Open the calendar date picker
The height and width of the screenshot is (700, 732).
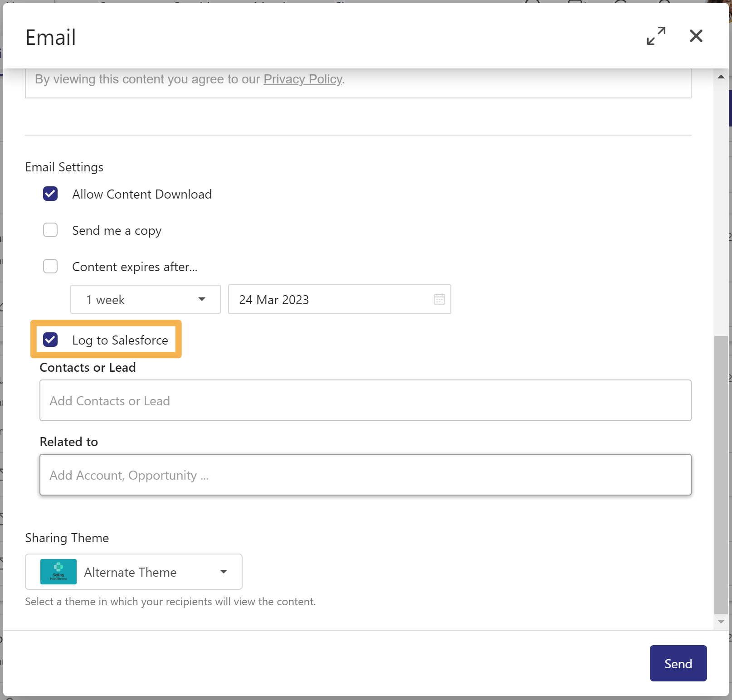click(x=438, y=299)
